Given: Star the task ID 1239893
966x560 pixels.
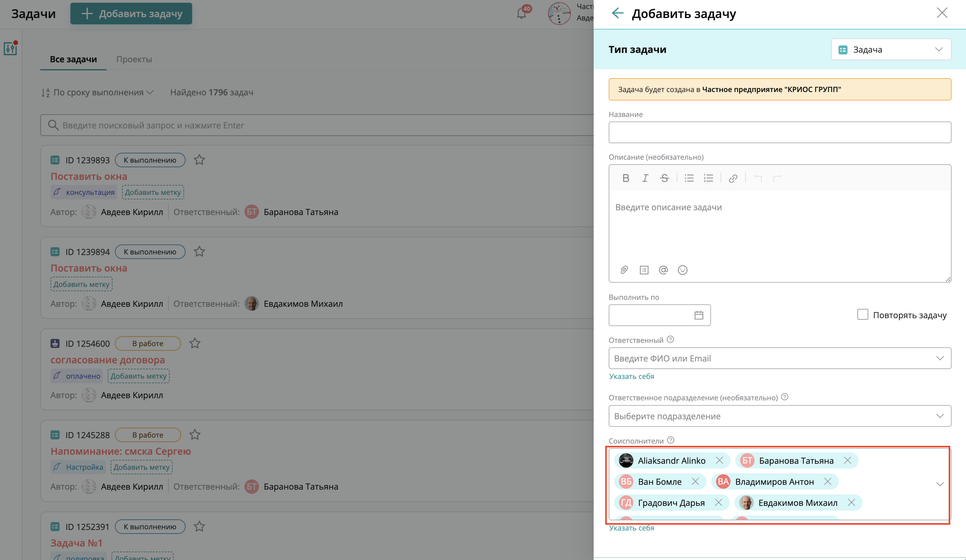Looking at the screenshot, I should [x=199, y=160].
